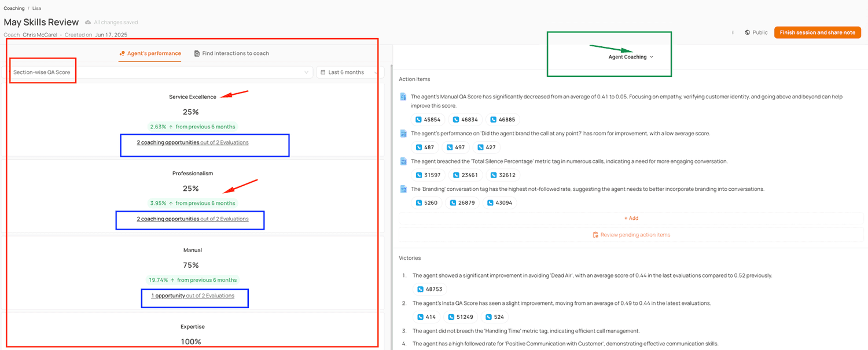Open call 45854 phone chip
Viewport: 868px width, 350px height.
point(428,120)
